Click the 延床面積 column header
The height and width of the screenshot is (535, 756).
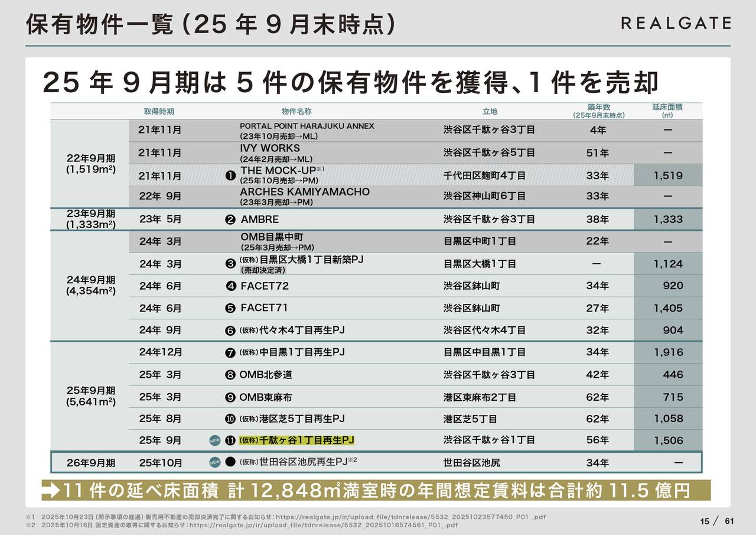click(x=667, y=111)
